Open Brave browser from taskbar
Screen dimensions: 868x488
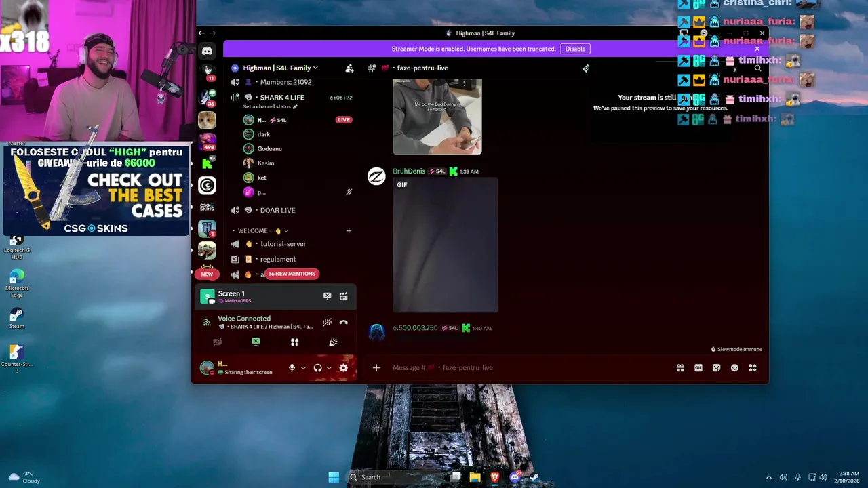point(494,477)
